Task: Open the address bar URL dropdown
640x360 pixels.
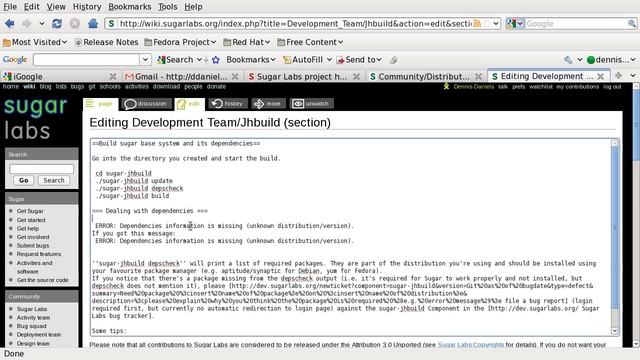Action: point(496,24)
